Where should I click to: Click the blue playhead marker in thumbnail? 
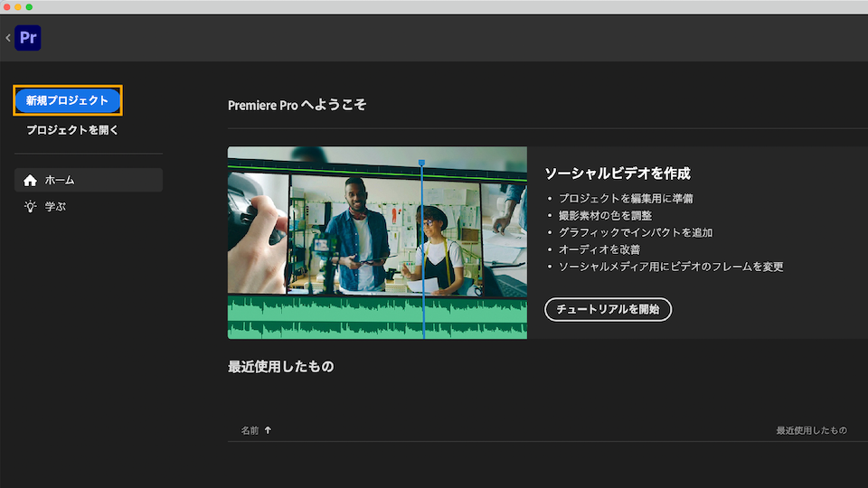422,163
